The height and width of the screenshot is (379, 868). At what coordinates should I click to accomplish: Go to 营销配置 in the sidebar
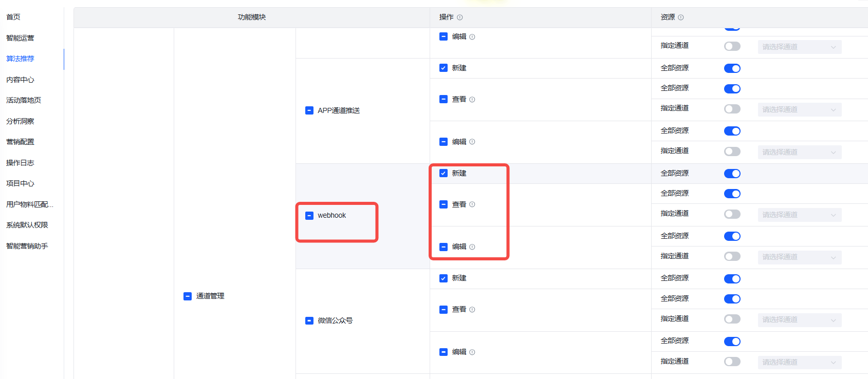click(21, 142)
